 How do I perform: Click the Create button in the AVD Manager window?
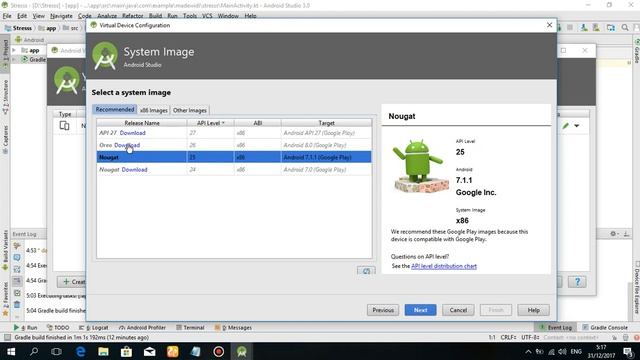point(72,282)
